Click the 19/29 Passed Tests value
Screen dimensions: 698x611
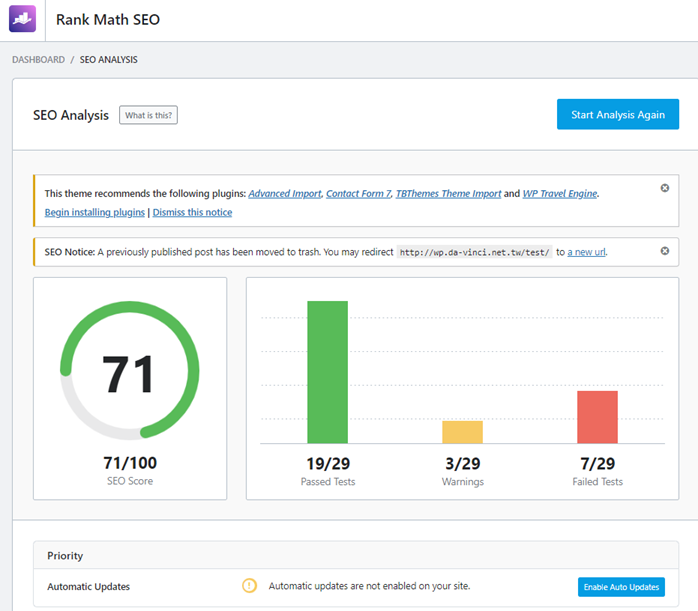pos(328,464)
